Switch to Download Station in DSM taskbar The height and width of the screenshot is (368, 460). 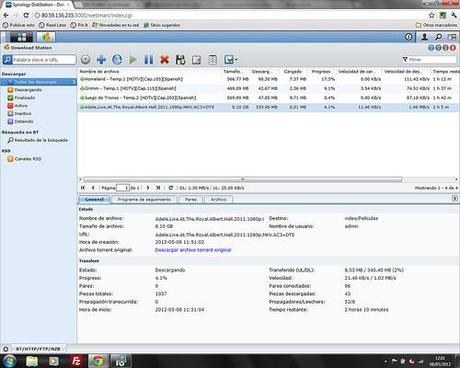46,37
